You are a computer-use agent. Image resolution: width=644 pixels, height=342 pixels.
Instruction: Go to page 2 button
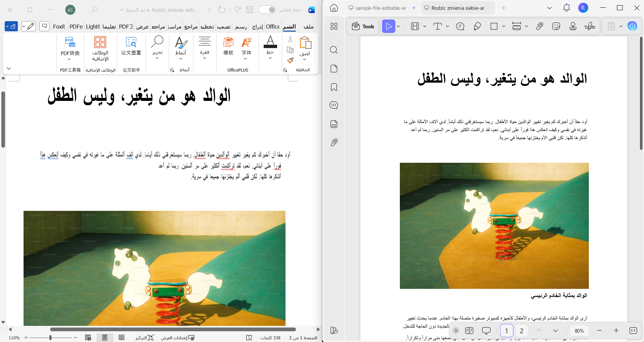click(522, 331)
